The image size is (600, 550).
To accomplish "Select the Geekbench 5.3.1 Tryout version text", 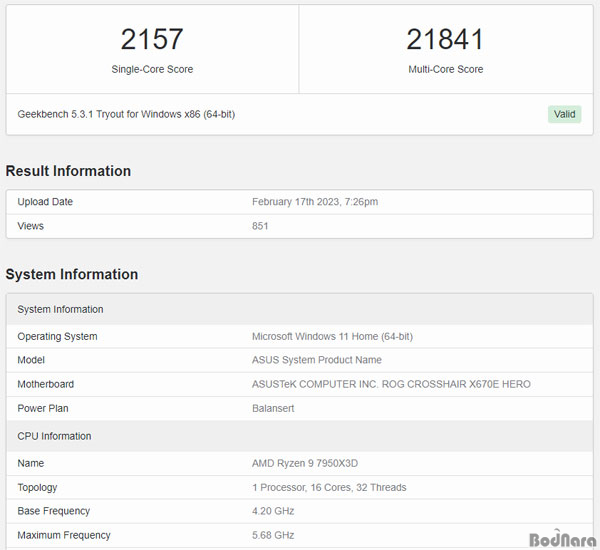I will (x=126, y=114).
